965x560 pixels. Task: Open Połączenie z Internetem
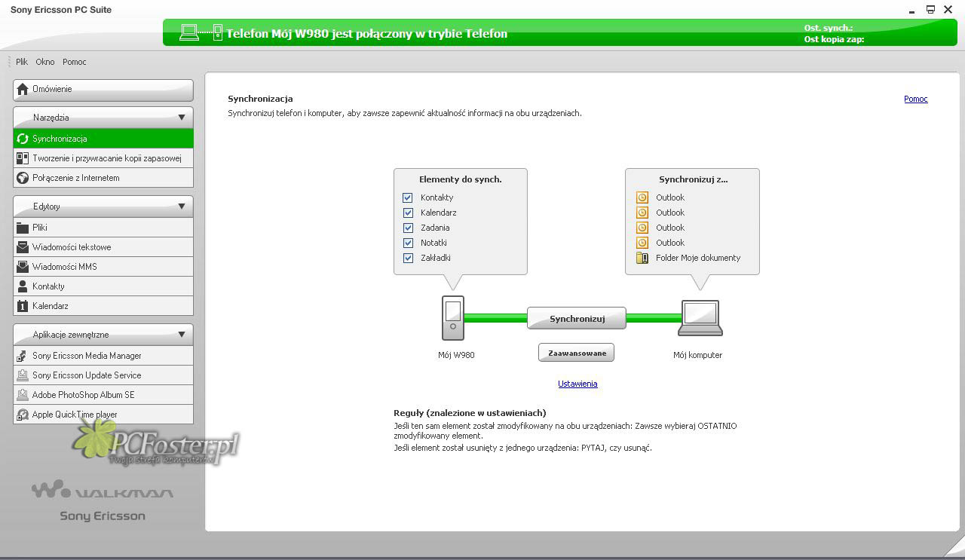click(103, 178)
